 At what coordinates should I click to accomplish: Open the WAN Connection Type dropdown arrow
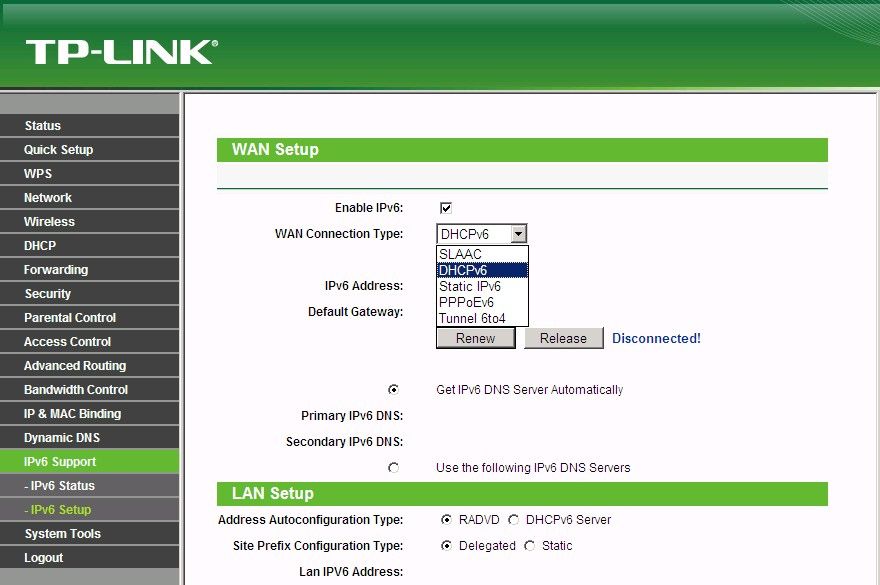(x=519, y=234)
